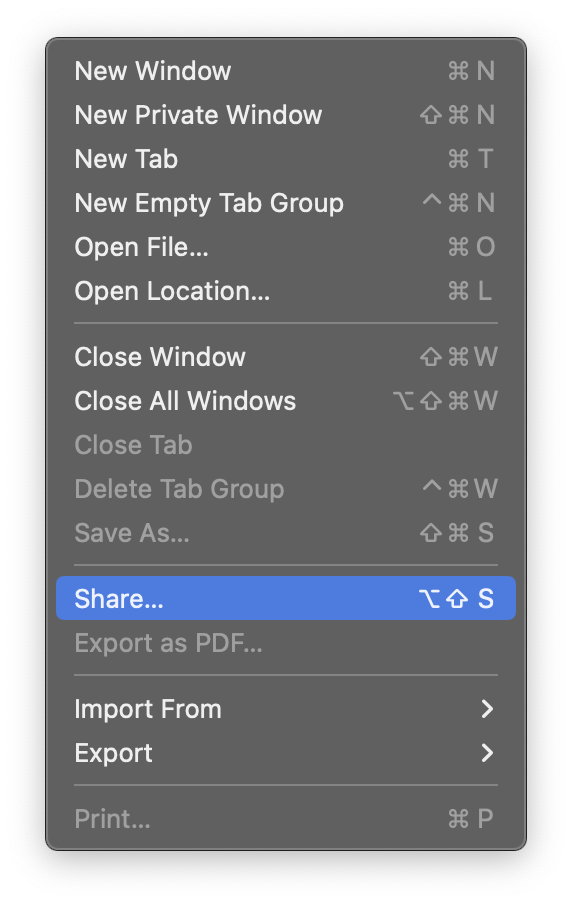Click the chevron arrow beside Export
Viewport: 572px width, 904px height.
click(x=487, y=752)
